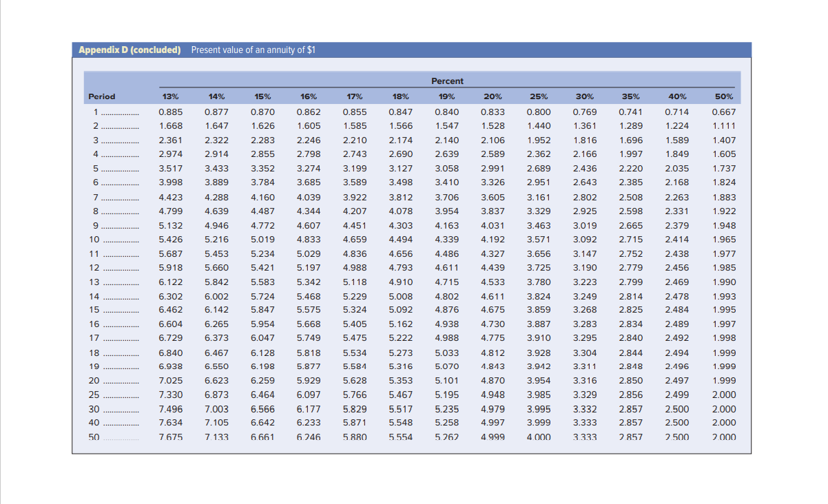This screenshot has width=828, height=504.
Task: Click value 3.837 for period 8 at 20%
Action: (x=493, y=211)
